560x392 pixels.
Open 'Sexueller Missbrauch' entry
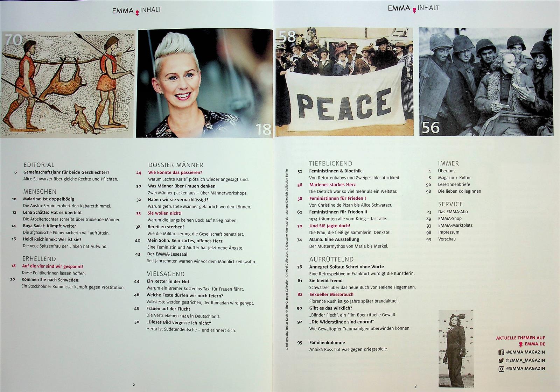(x=331, y=294)
